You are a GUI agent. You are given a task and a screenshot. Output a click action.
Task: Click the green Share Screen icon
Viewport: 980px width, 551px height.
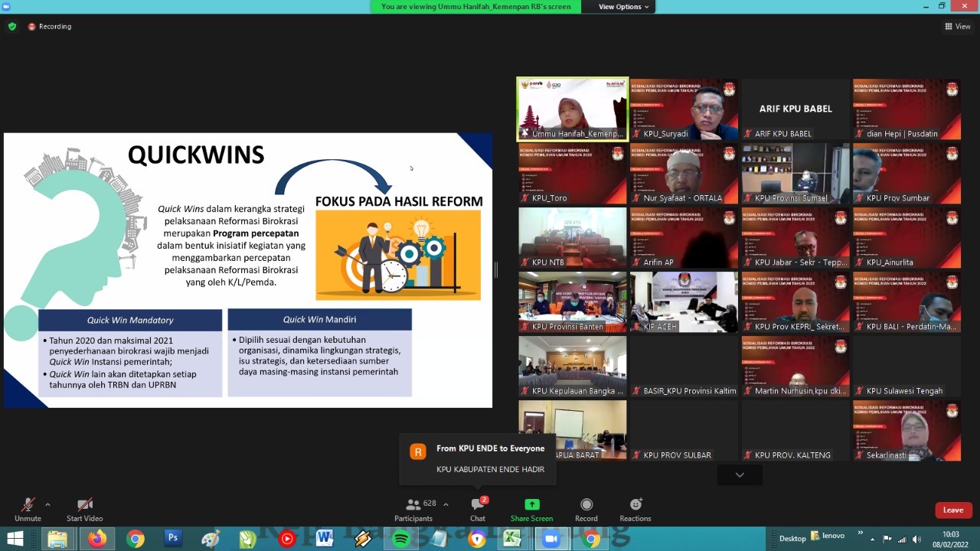click(531, 505)
